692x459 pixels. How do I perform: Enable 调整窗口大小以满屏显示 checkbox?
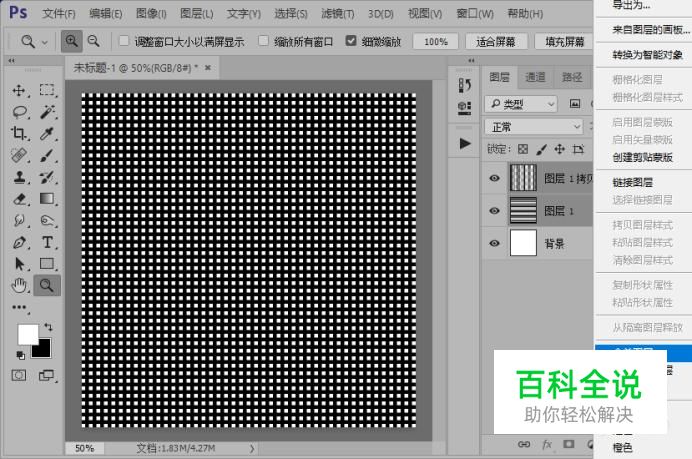click(x=124, y=41)
